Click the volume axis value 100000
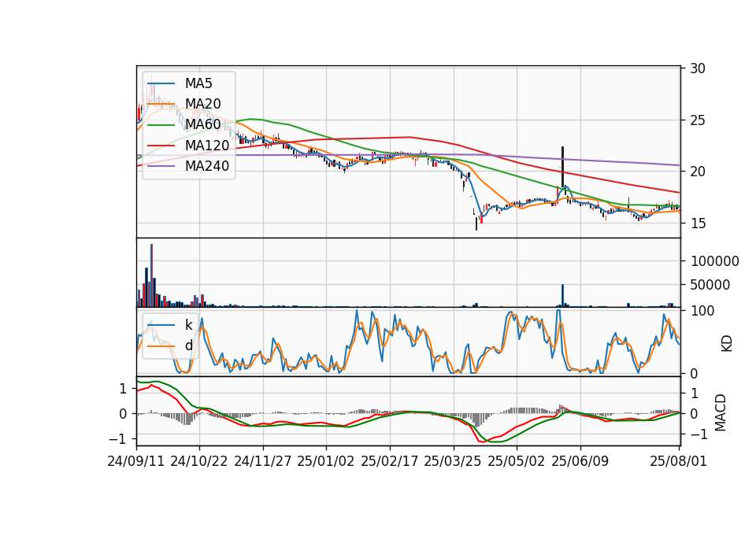The height and width of the screenshot is (543, 756). (x=715, y=261)
